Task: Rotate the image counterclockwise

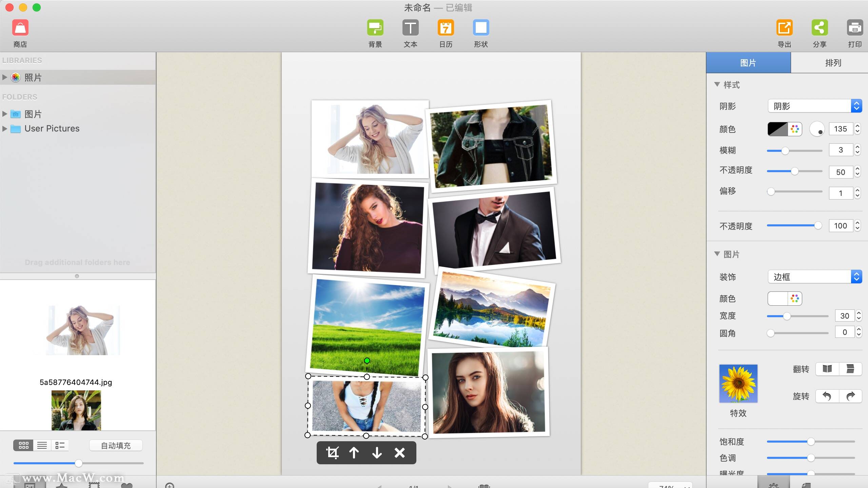Action: point(826,396)
